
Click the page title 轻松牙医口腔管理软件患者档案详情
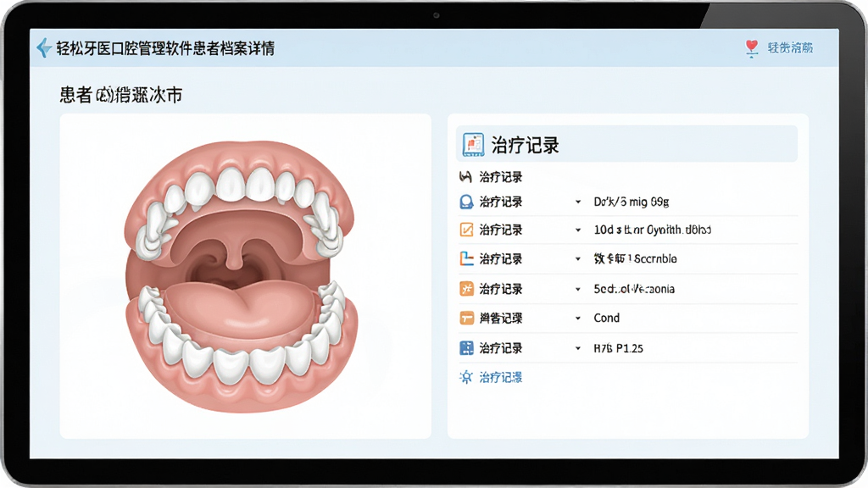165,48
